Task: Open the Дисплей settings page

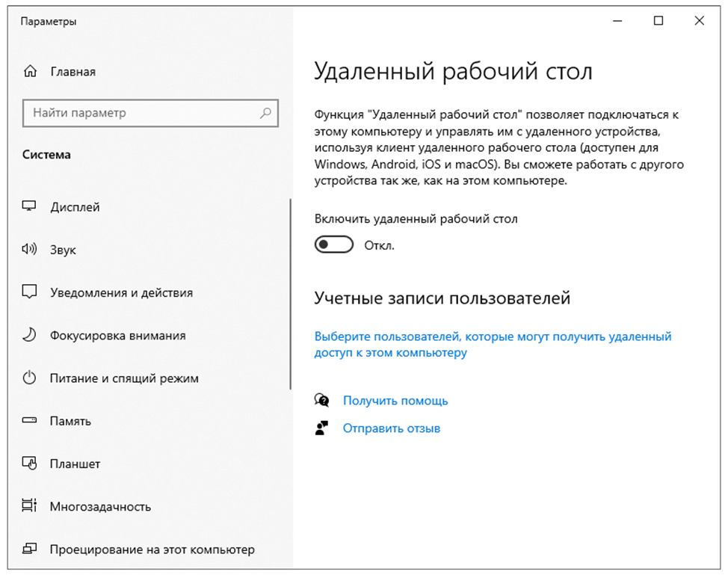Action: click(x=75, y=207)
